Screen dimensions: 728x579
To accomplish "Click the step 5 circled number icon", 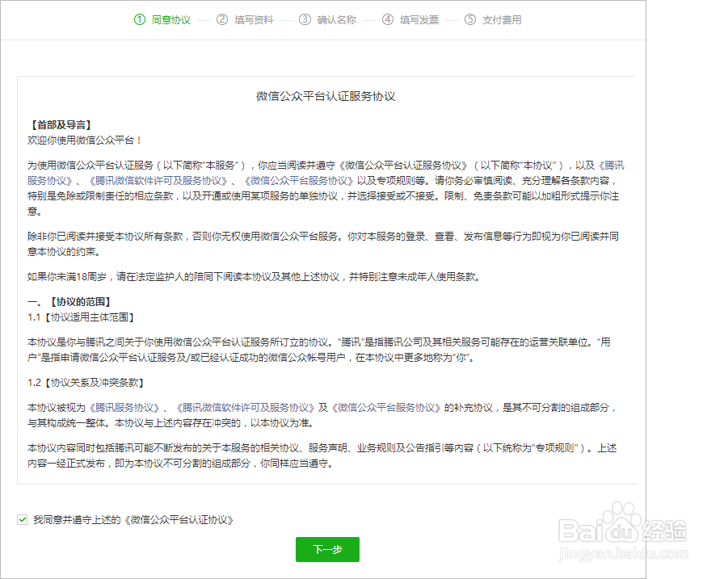I will pos(470,19).
